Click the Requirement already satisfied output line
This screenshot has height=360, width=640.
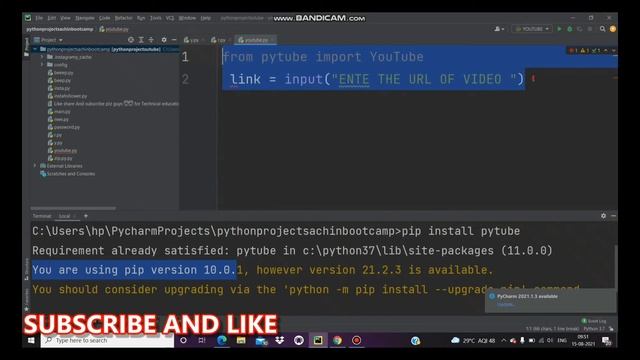click(x=292, y=250)
